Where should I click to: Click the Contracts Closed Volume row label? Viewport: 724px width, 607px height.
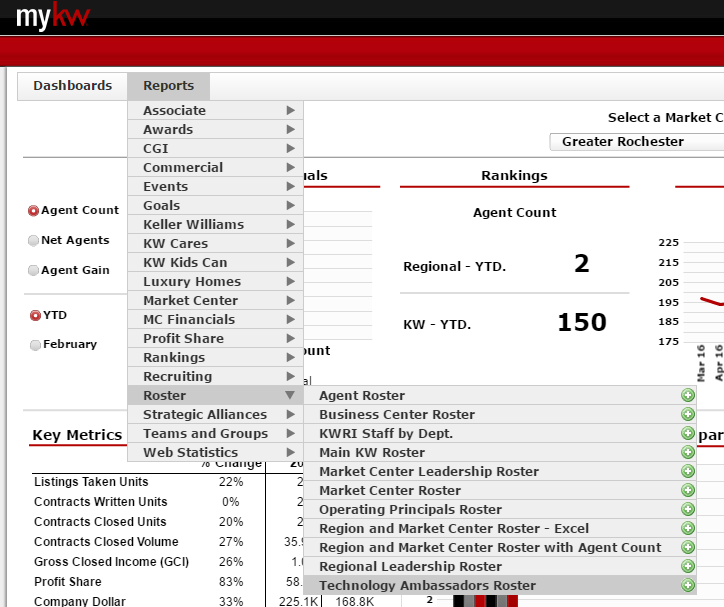(x=106, y=541)
